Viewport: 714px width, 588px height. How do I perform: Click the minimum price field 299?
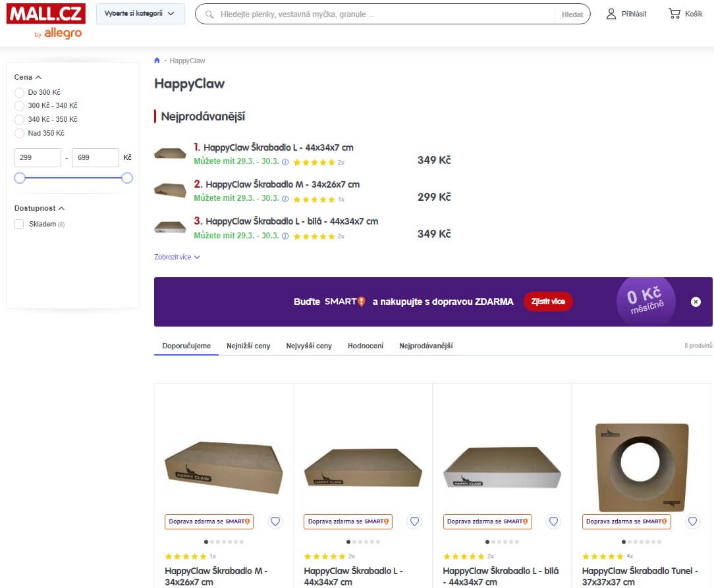(x=38, y=157)
